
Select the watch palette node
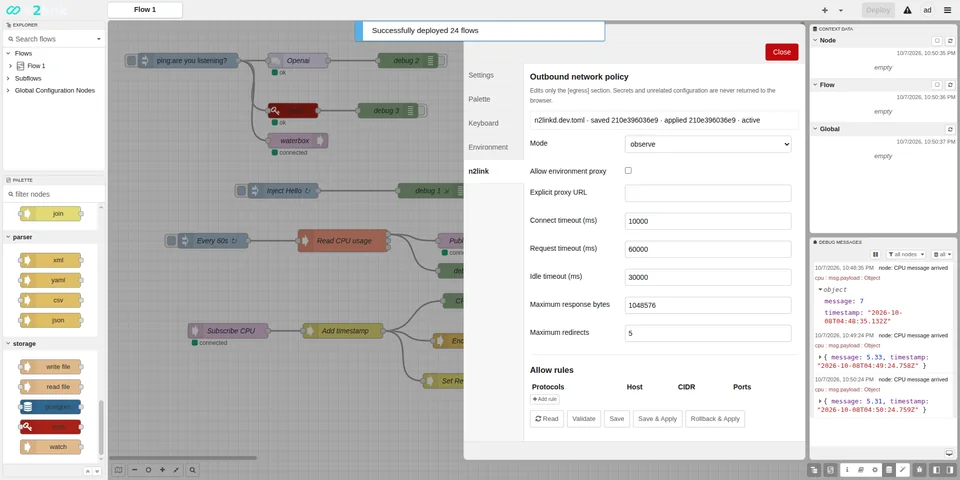tap(51, 447)
